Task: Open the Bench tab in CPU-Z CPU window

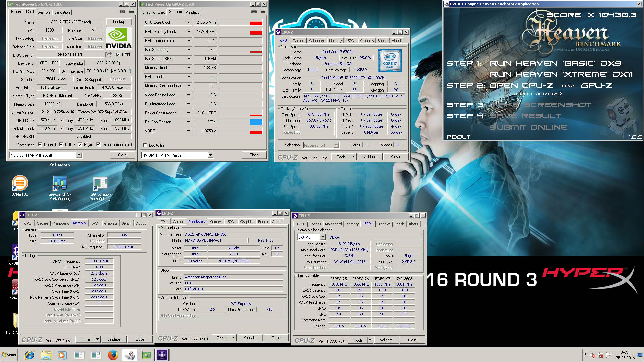Action: [382, 41]
